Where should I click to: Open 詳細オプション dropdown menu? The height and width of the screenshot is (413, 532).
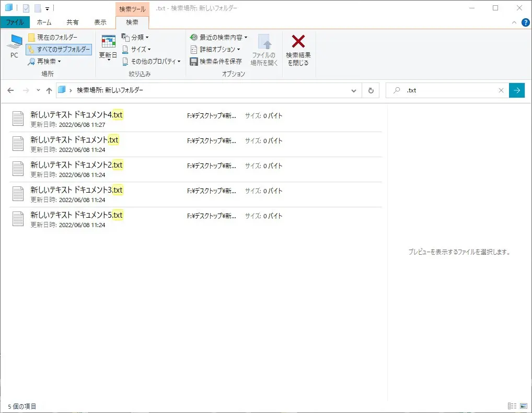coord(216,49)
